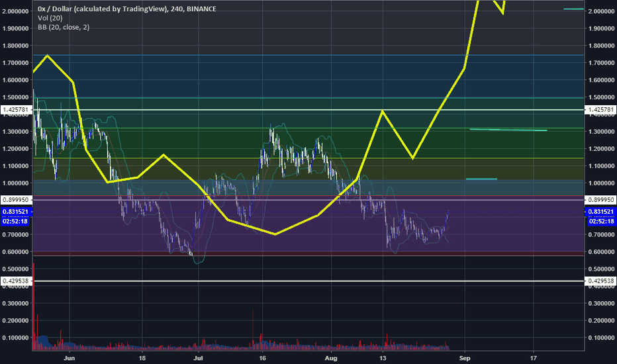Click the 0.500000 tick on right price axis
This screenshot has width=617, height=364.
[x=601, y=269]
